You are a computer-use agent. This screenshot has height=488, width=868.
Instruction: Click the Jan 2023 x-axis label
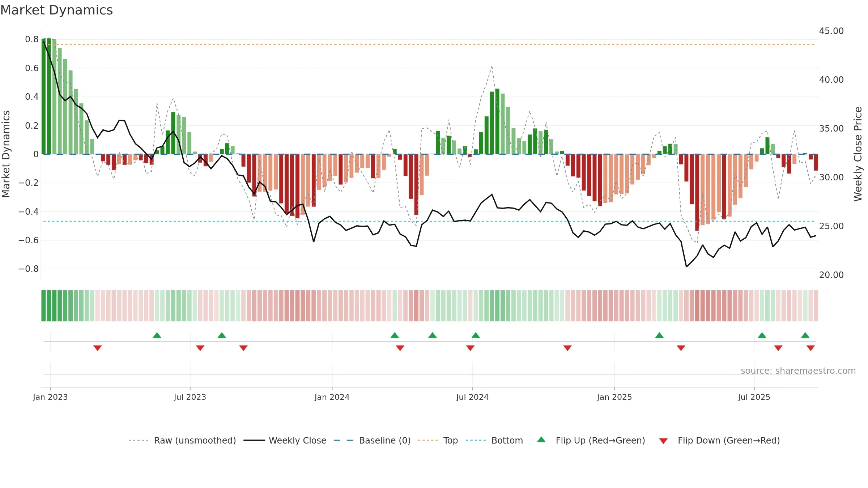50,397
